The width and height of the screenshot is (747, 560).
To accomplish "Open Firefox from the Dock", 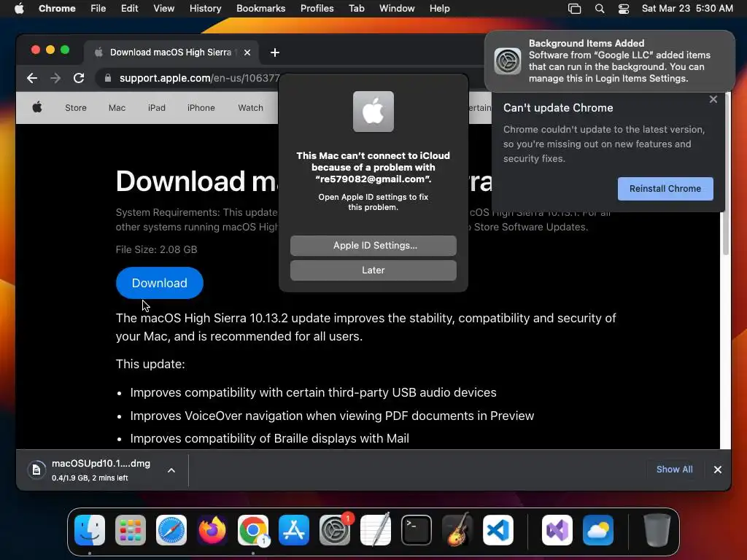I will click(x=212, y=530).
